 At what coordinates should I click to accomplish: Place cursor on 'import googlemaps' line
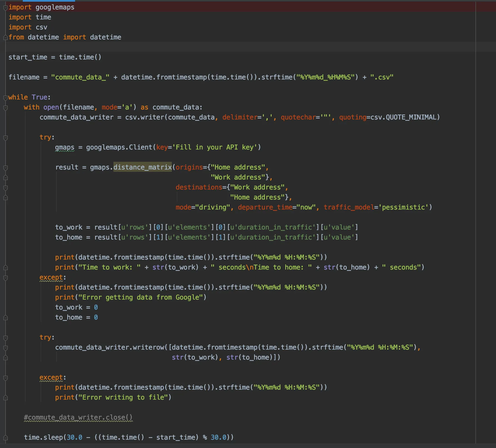click(41, 7)
